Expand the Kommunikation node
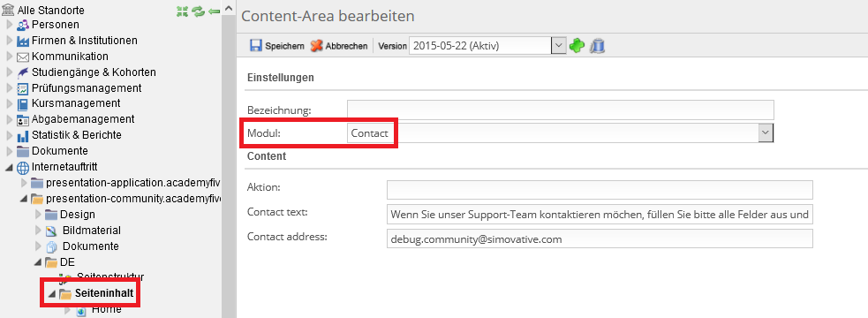 pos(9,57)
